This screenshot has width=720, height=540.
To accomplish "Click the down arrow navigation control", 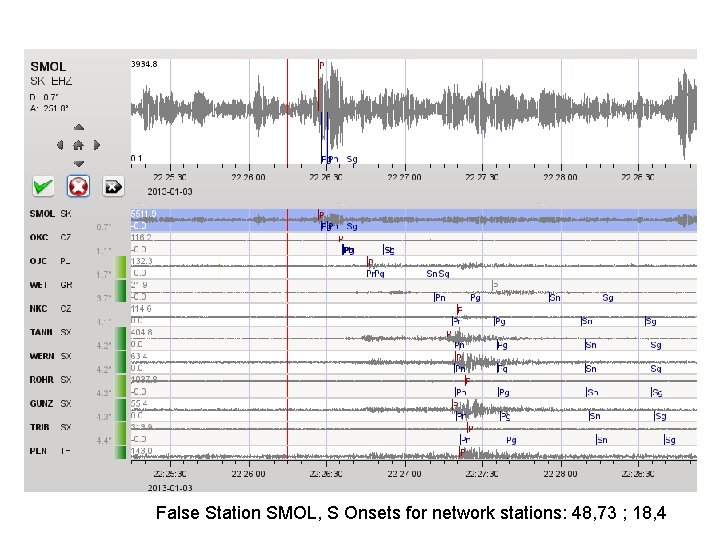I will click(79, 163).
